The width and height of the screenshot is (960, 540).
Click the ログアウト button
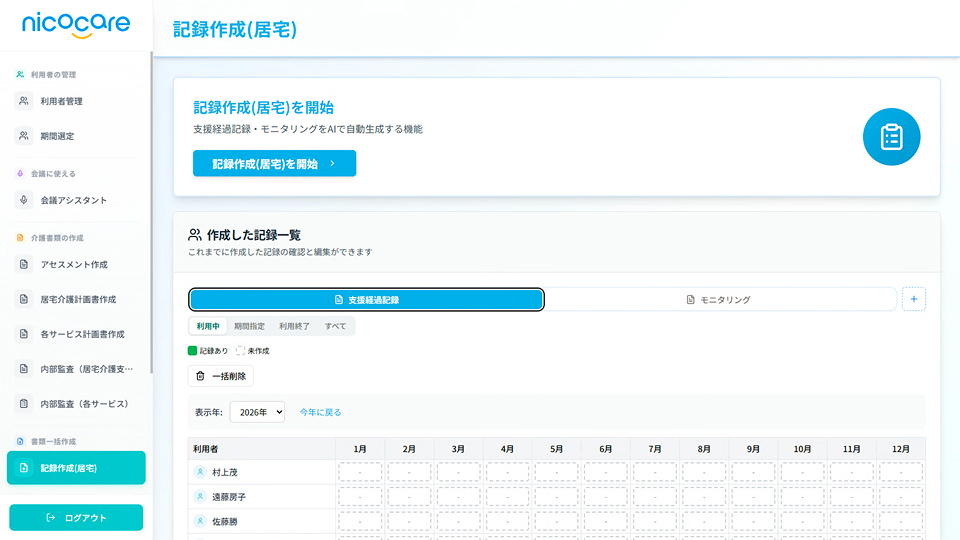[x=76, y=518]
